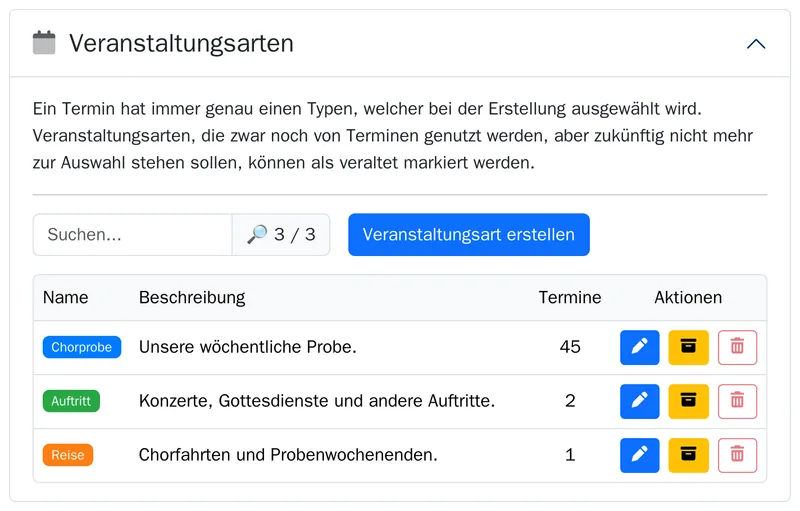
Task: Delete the Reise event type
Action: 737,455
